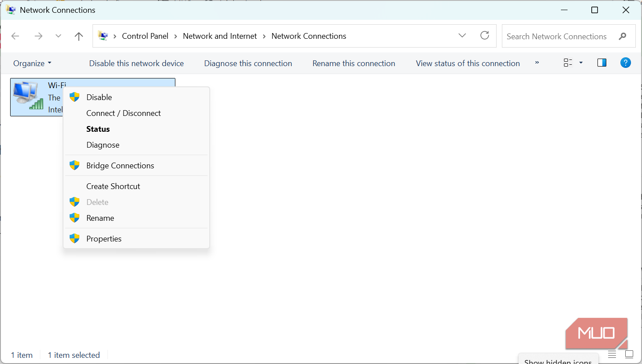Click Disable this network device
Viewport: 642px width, 364px height.
click(x=137, y=63)
